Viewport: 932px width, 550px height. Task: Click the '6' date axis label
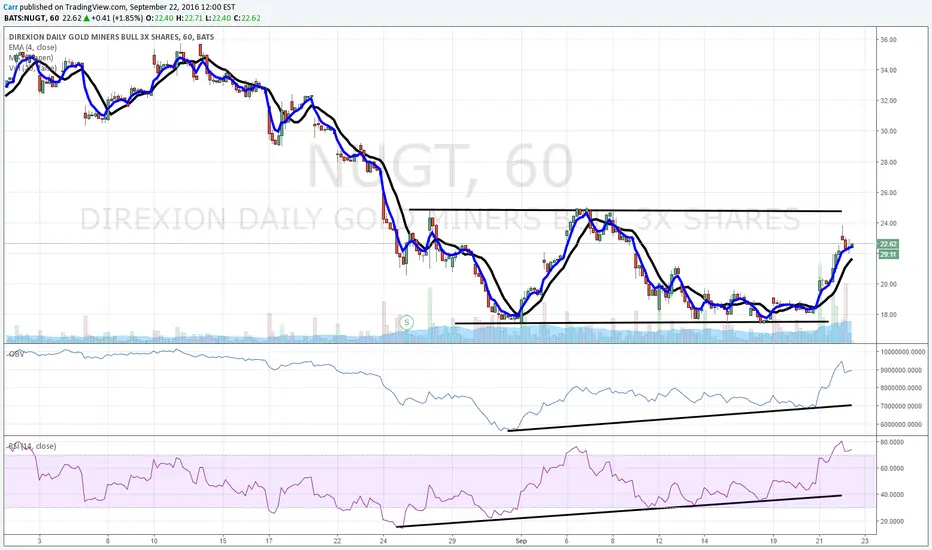tap(566, 541)
